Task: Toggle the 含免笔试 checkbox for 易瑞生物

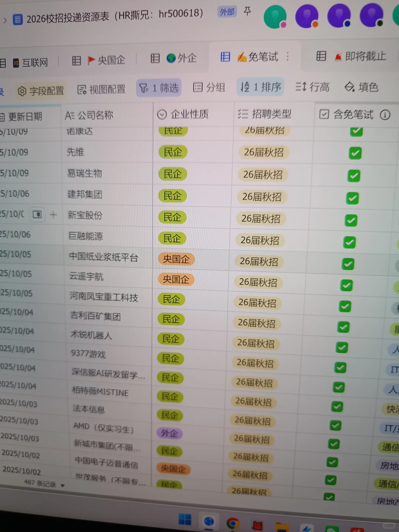Action: 354,175
